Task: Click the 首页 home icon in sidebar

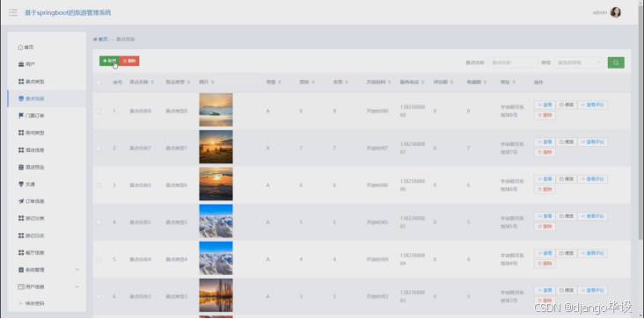Action: point(20,47)
